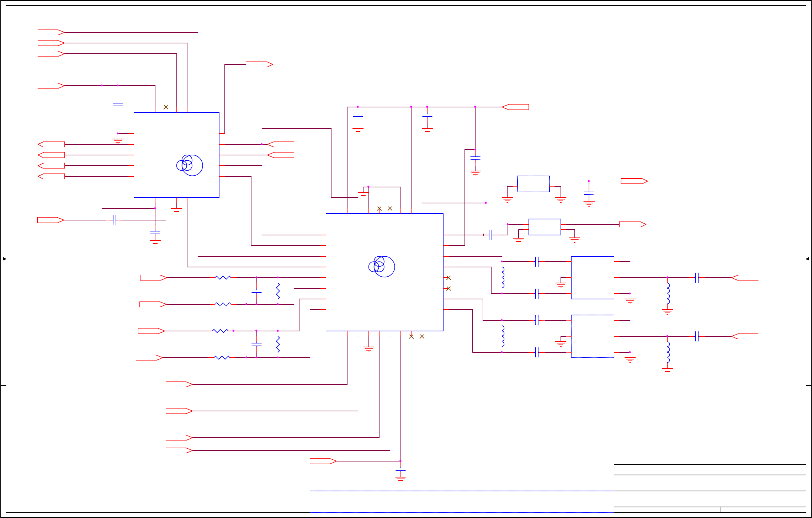This screenshot has height=518, width=812.
Task: Click the shunt inductor after the dashed filter block
Action: 668,352
